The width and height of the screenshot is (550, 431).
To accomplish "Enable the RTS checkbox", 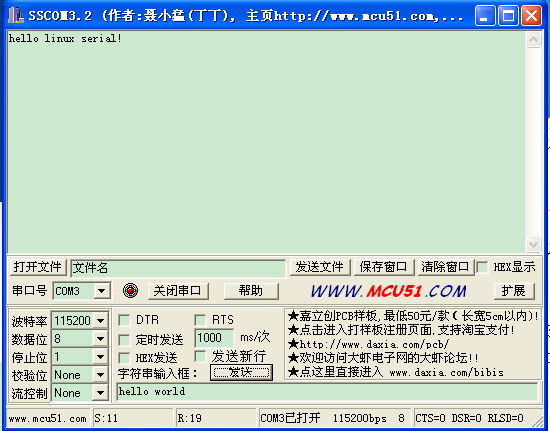I will [200, 320].
